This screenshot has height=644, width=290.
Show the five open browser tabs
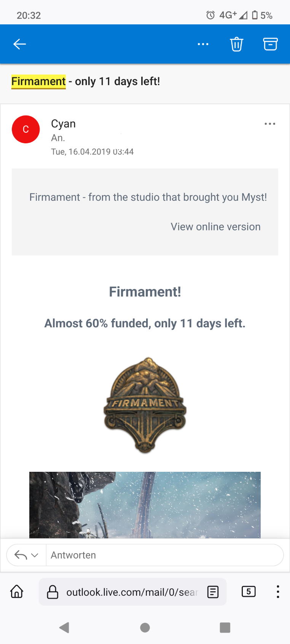pos(249,592)
